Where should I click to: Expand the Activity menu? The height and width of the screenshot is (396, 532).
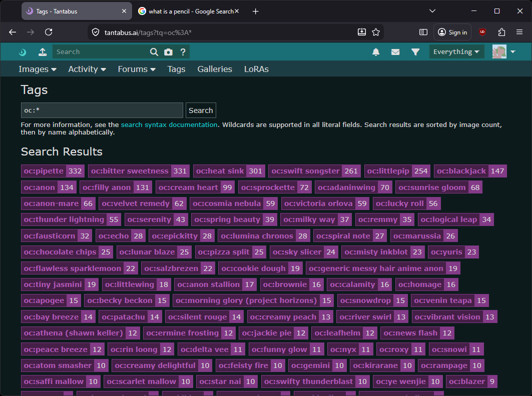click(x=87, y=69)
